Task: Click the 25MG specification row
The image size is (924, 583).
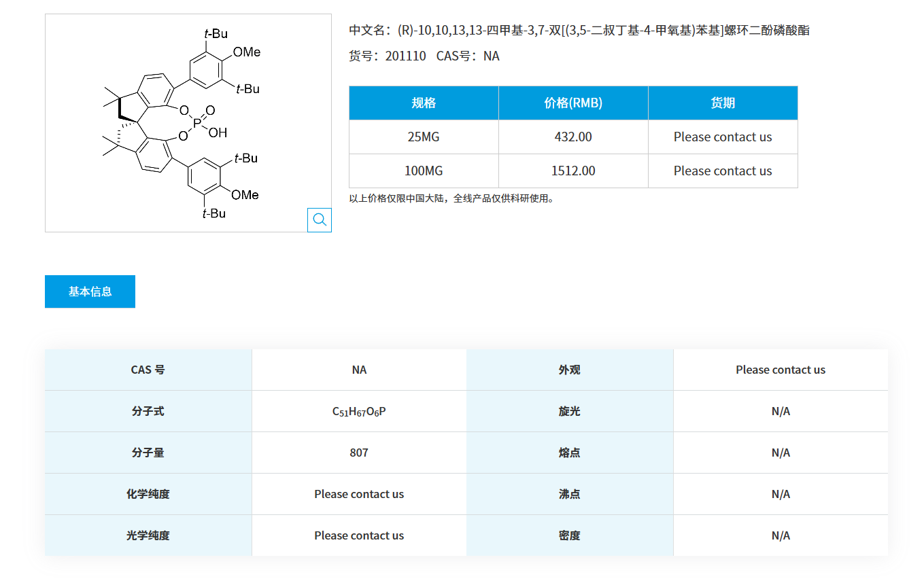Action: point(423,137)
